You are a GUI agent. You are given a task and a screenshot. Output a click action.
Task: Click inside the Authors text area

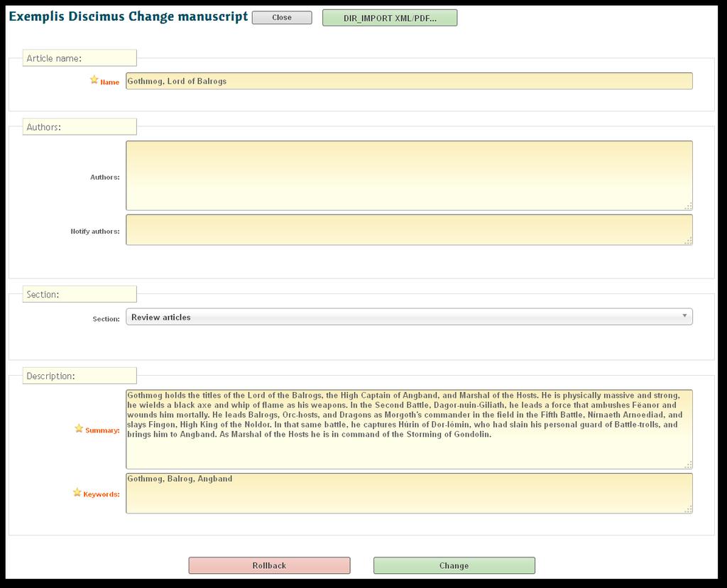(x=409, y=175)
